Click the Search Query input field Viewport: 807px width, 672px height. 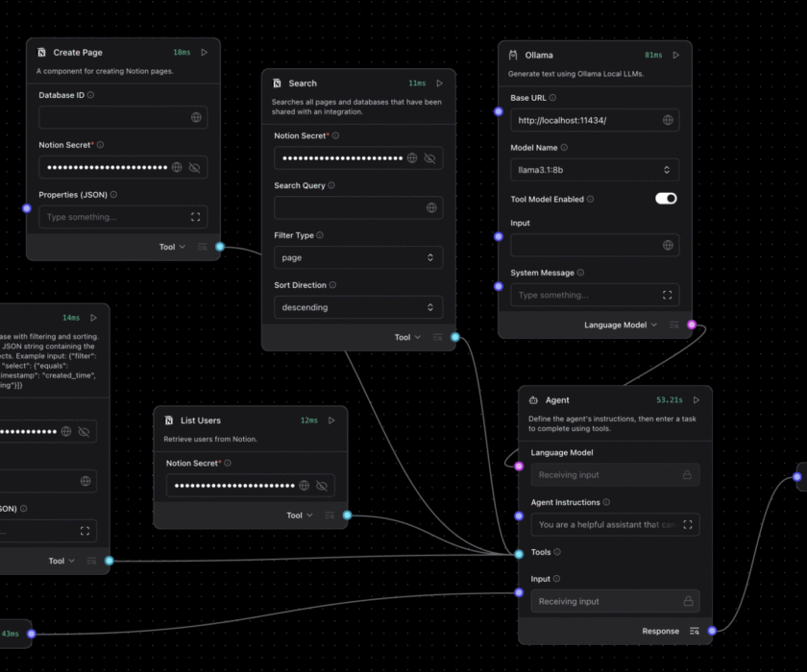point(358,207)
